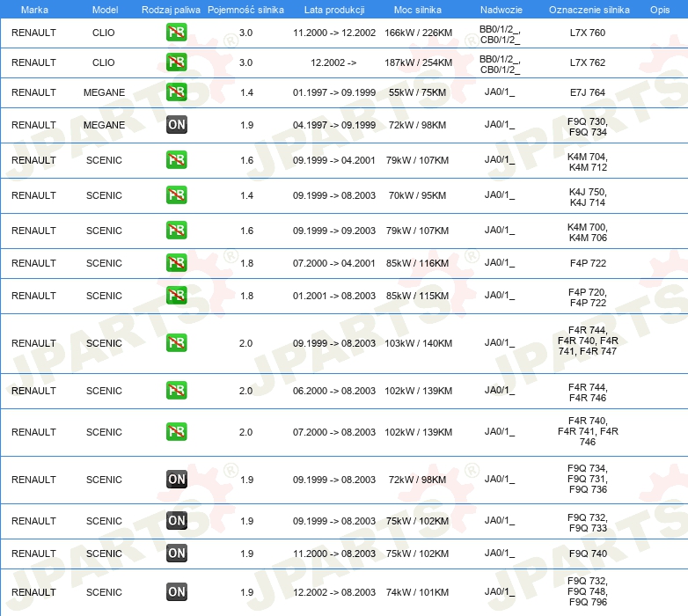Click the 1.4 engine capacity in the Megane row
Viewport: 688px width, 616px height.
pyautogui.click(x=246, y=92)
